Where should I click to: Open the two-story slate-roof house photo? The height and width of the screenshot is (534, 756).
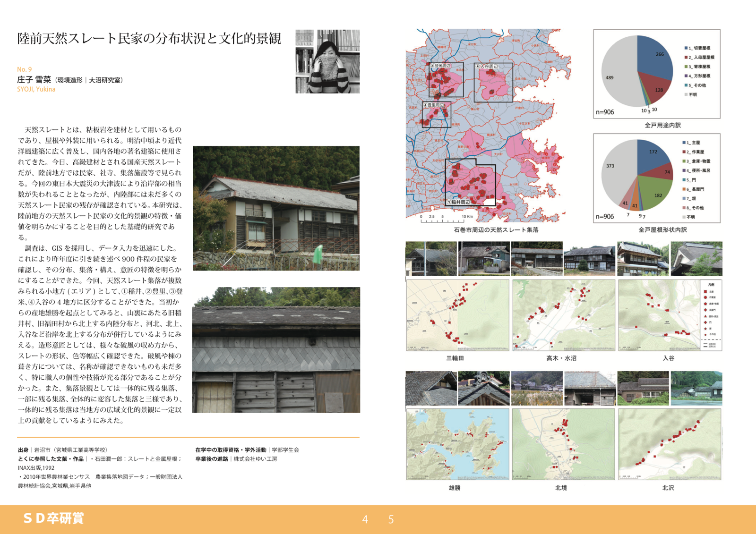(x=276, y=208)
